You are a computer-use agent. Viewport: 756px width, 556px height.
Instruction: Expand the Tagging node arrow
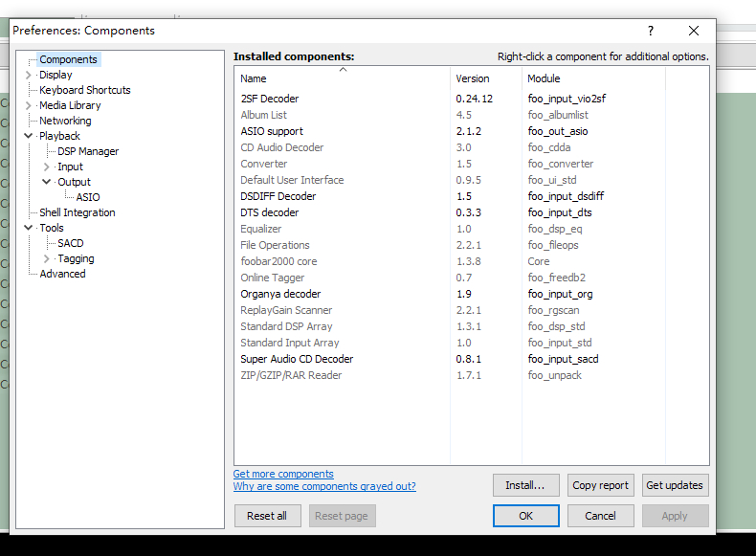[46, 258]
